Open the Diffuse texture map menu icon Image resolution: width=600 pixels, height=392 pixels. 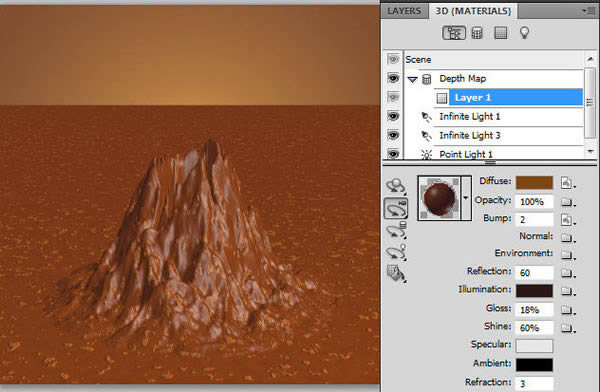click(x=568, y=183)
